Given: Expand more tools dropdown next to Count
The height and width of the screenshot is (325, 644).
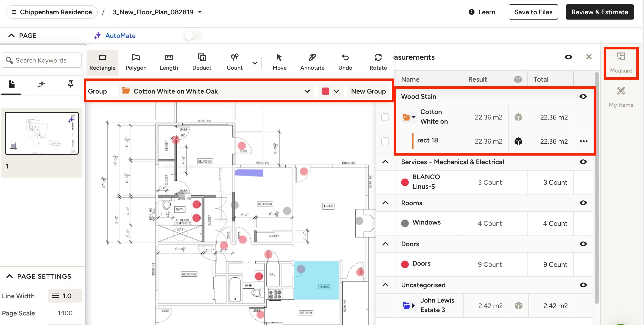Looking at the screenshot, I should 255,63.
